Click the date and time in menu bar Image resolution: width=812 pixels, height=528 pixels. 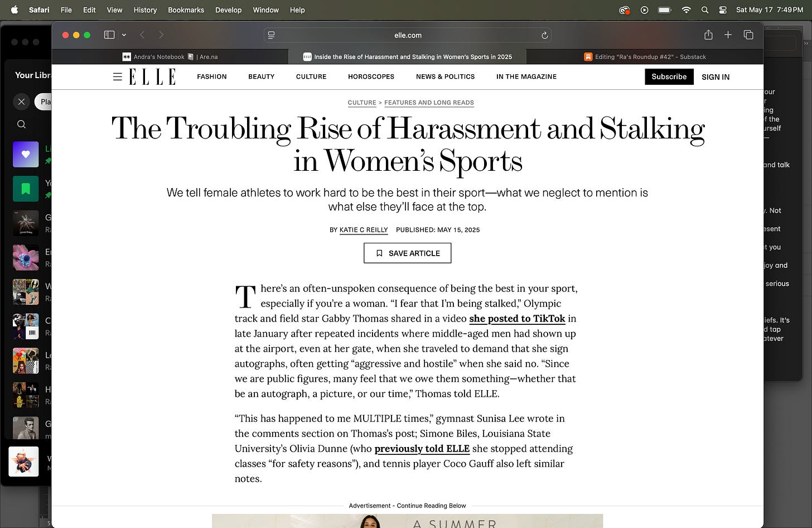pos(770,10)
